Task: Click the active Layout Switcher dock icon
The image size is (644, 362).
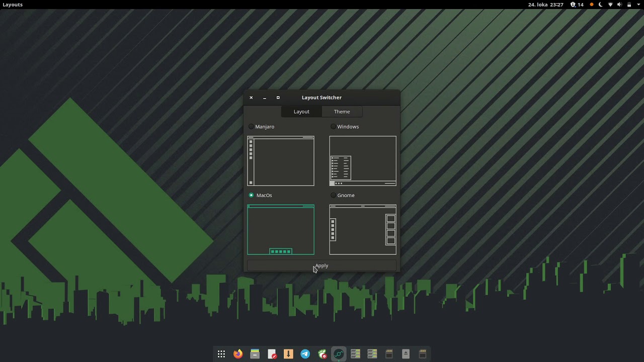Action: (339, 354)
